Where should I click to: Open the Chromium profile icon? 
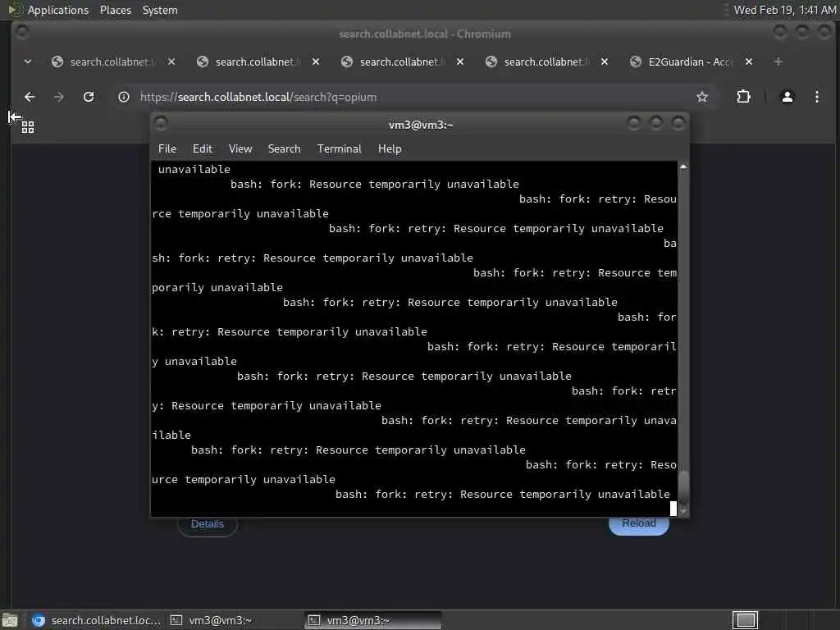coord(787,97)
